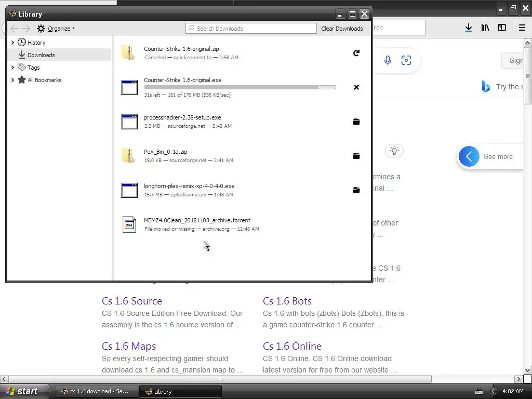Click the horizontal scrollbar left arrow
The image size is (532, 399).
4,379
